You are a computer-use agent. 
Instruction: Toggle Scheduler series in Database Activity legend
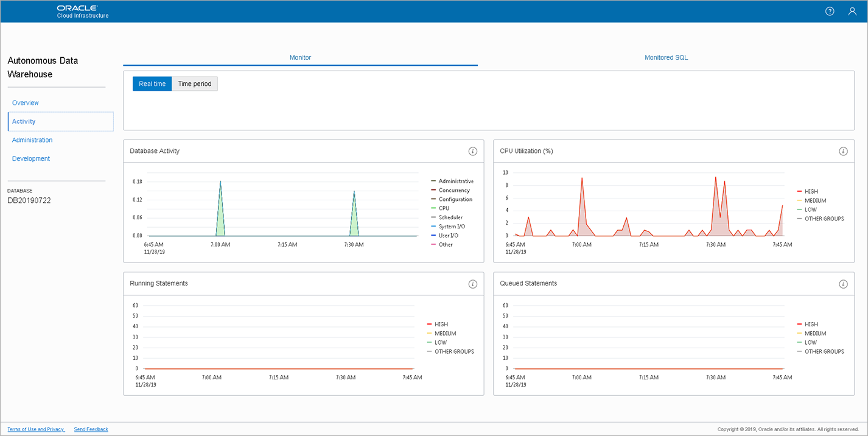447,217
